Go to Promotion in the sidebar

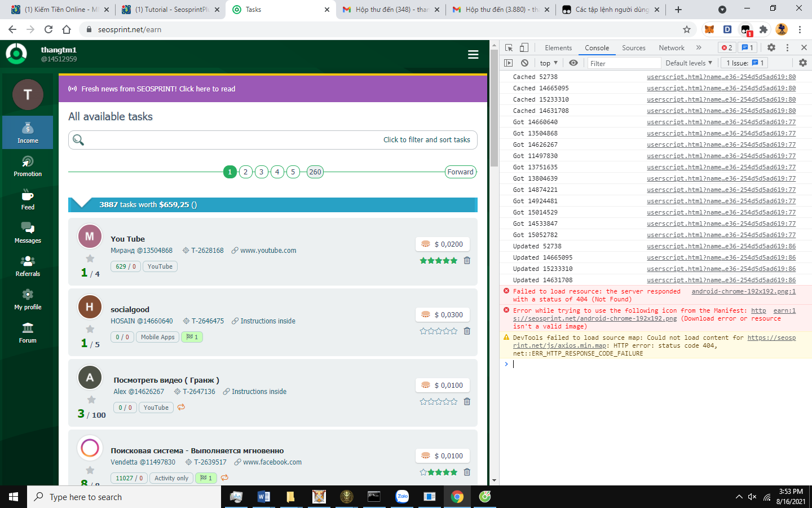point(28,166)
